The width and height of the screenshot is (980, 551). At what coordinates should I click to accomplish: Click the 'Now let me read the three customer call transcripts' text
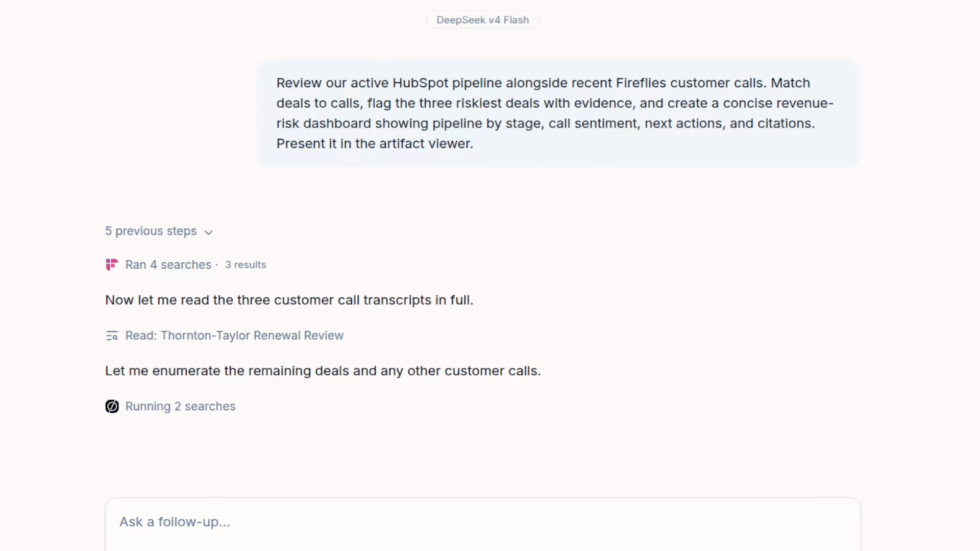click(289, 300)
